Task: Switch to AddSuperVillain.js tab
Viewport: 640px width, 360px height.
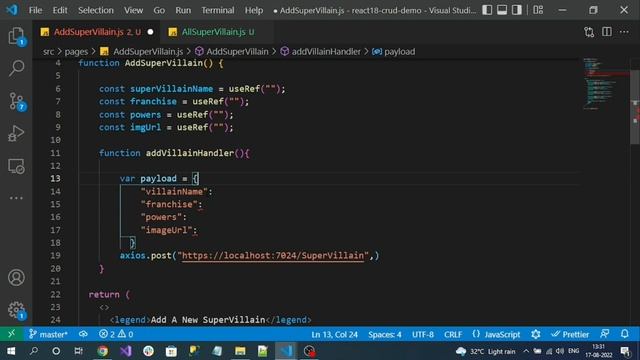Action: [x=97, y=32]
